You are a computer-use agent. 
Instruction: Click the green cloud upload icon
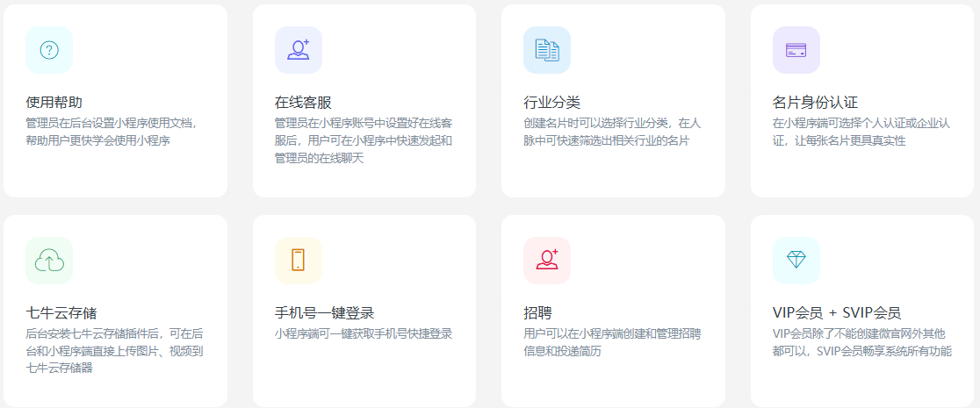[49, 261]
